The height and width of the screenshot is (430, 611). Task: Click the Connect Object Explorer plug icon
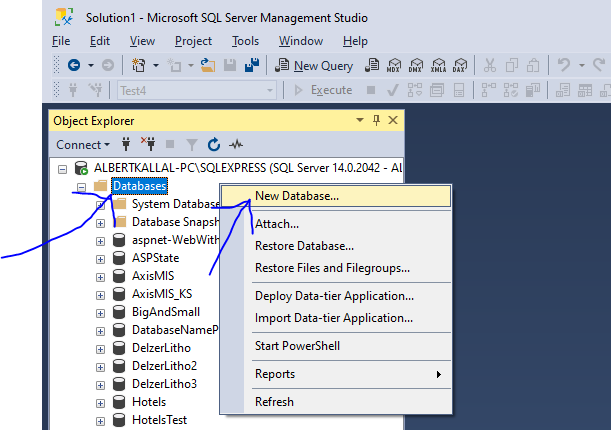click(x=126, y=145)
